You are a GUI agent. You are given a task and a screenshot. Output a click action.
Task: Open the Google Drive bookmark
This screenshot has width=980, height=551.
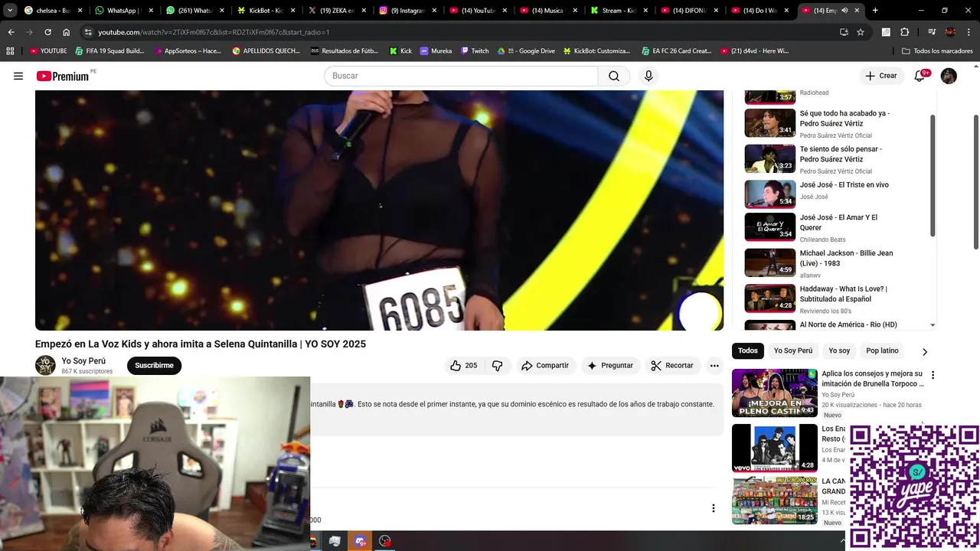525,51
